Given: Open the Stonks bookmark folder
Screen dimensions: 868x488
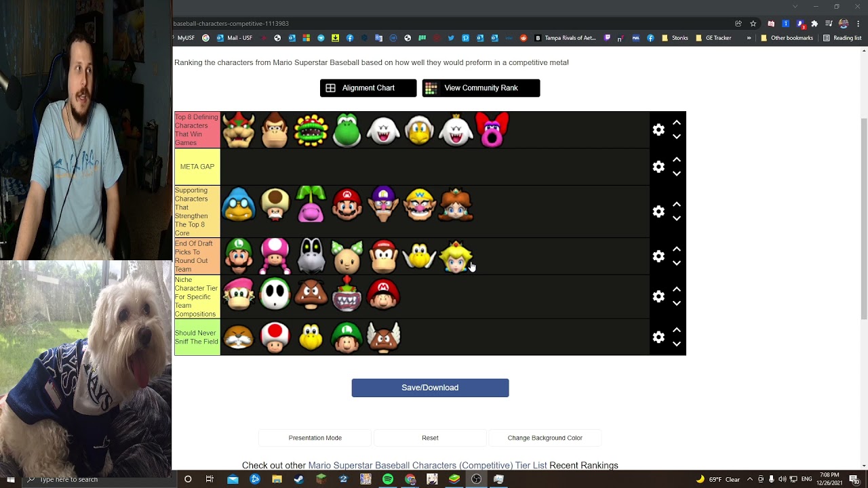Looking at the screenshot, I should 675,38.
